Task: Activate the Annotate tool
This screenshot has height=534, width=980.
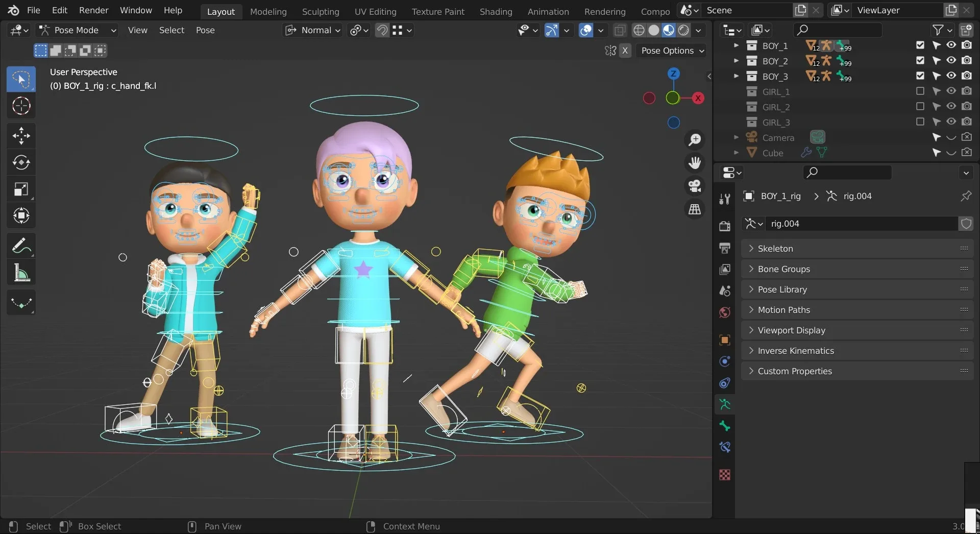Action: coord(21,246)
